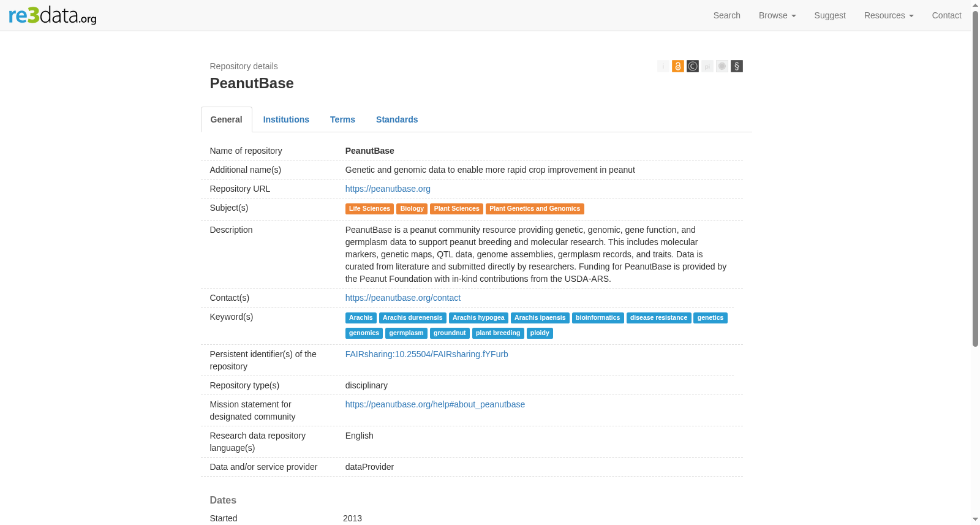Switch to the Standards tab

pyautogui.click(x=397, y=119)
